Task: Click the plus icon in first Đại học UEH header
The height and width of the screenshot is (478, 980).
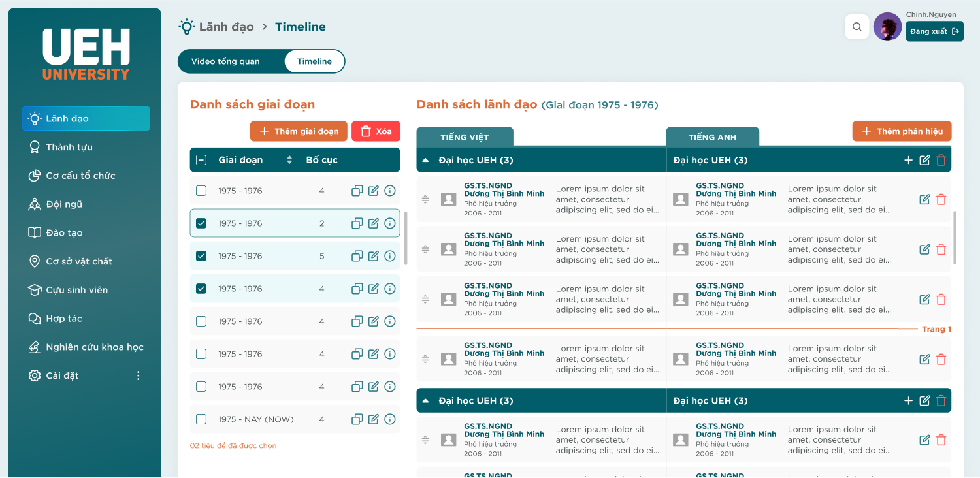Action: (x=908, y=160)
